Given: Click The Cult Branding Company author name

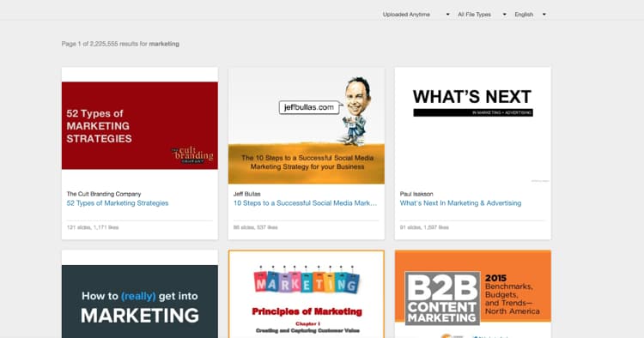Looking at the screenshot, I should pos(104,194).
